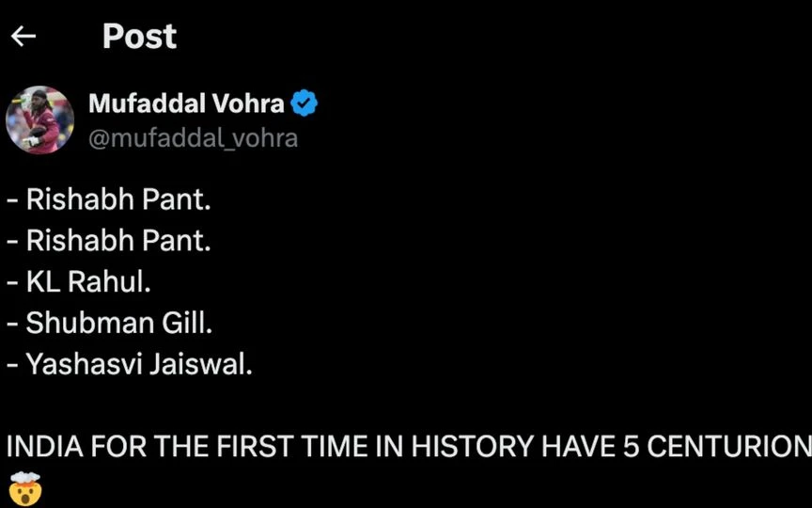Click the blue verified badge
The height and width of the screenshot is (508, 812).
click(x=304, y=103)
